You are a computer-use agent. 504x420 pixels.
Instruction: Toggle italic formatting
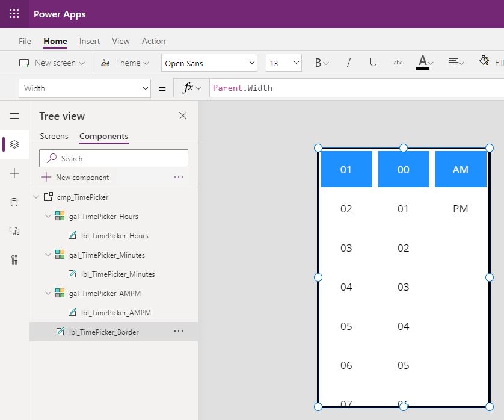pos(348,63)
